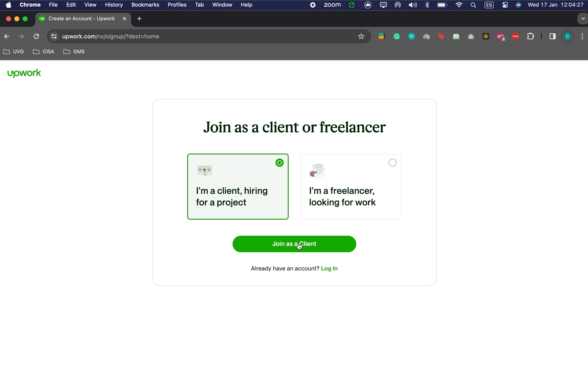Click the site information icon in address bar
The width and height of the screenshot is (588, 369).
(54, 36)
